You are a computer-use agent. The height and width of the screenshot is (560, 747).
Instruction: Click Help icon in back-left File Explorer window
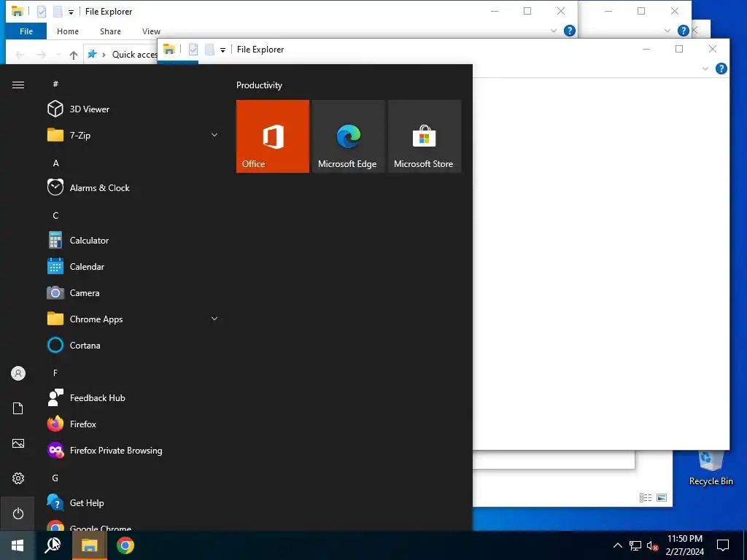(x=569, y=31)
